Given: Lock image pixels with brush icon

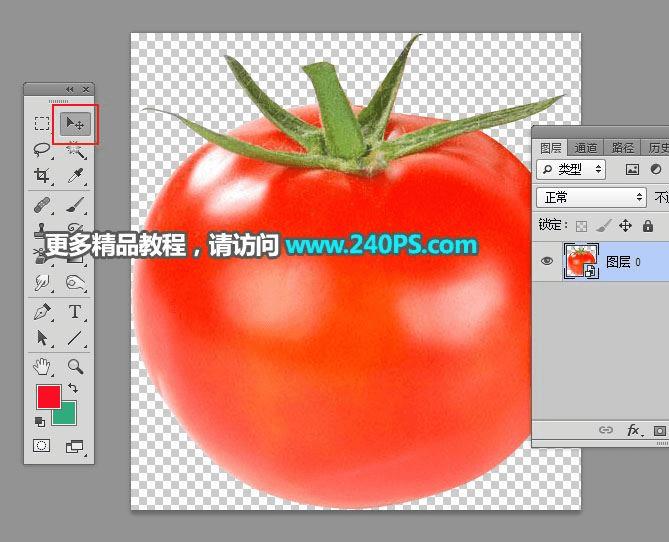Looking at the screenshot, I should tap(604, 225).
